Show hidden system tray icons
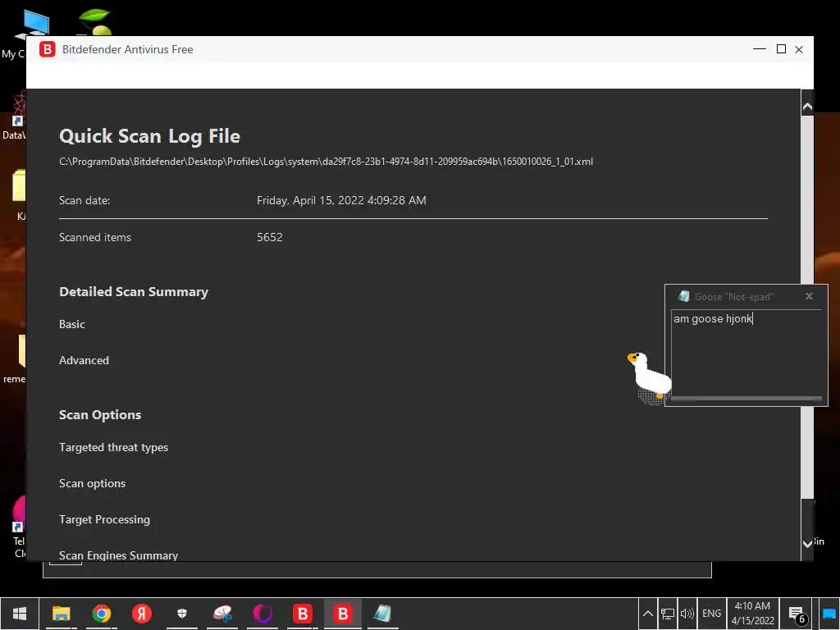 (x=648, y=614)
